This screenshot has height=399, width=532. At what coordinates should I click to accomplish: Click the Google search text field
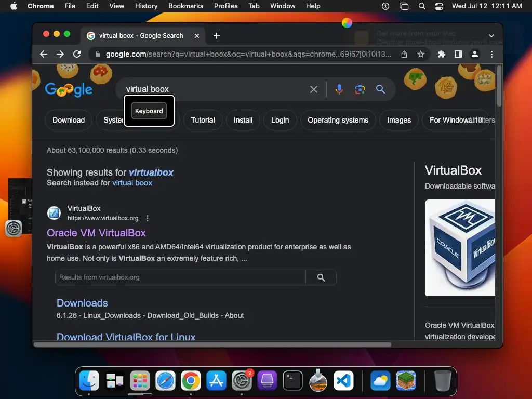(x=215, y=89)
